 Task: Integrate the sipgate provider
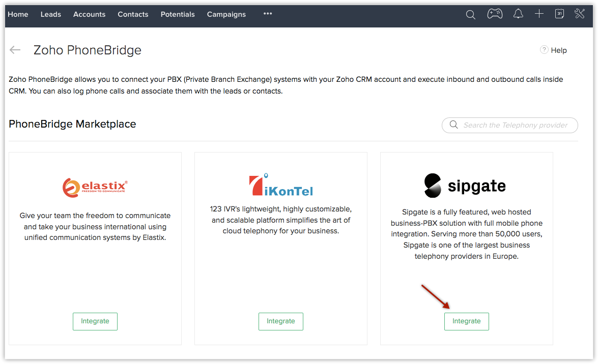pyautogui.click(x=466, y=321)
